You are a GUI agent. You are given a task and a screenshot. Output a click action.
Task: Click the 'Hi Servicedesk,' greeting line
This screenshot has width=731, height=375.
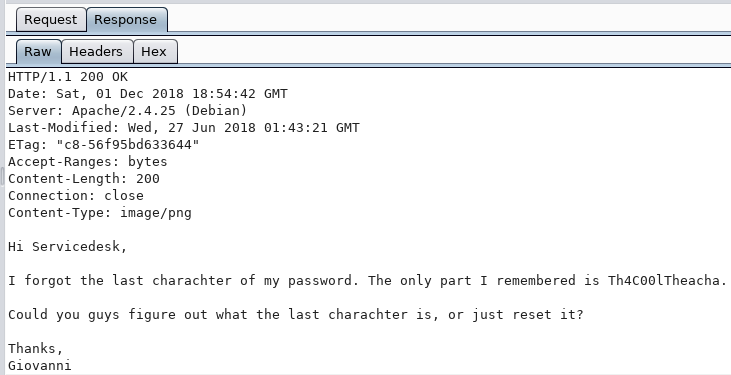[x=68, y=247]
